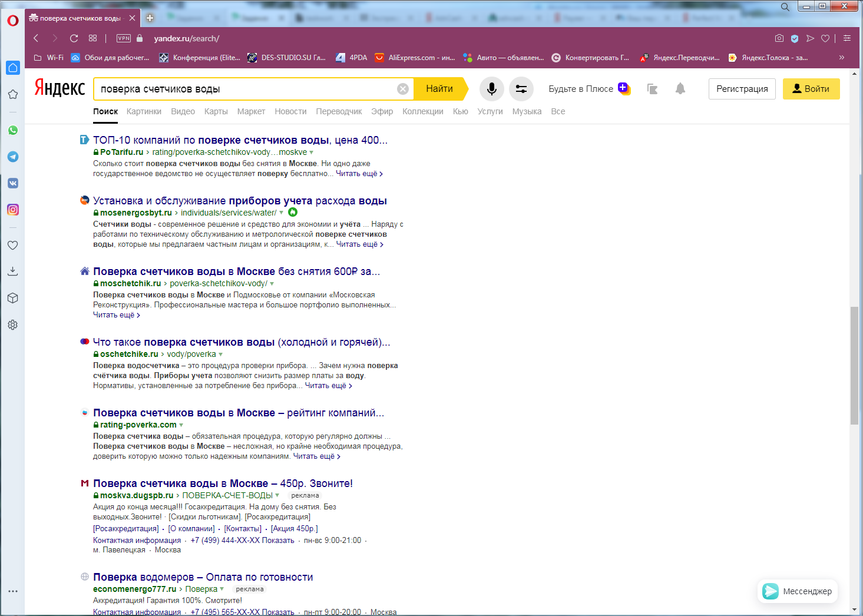This screenshot has width=863, height=616.
Task: Open bookmarks star in the sidebar
Action: click(x=13, y=94)
